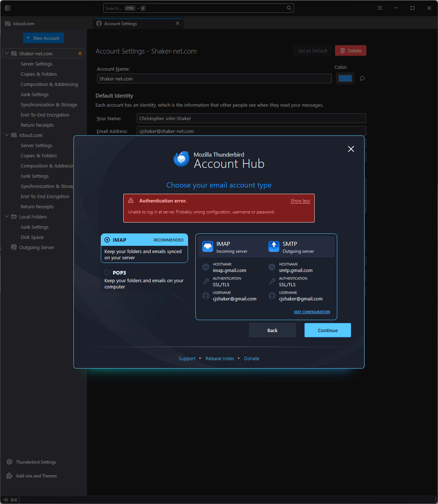Click the spaces toolbar toggle icon in title bar
Screen dimensions: 438x504
pos(8,8)
